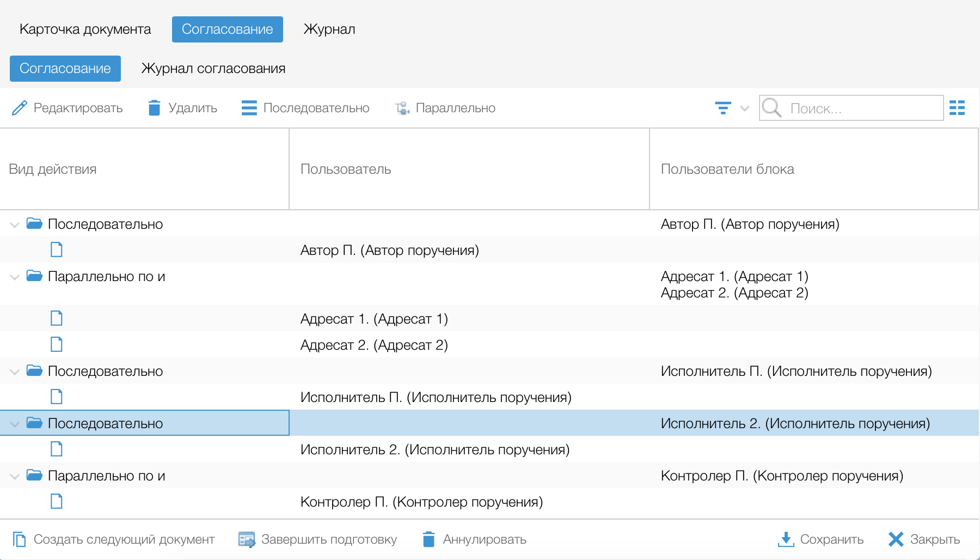Expand the filter dropdown arrow
Screen dimensions: 980x560
click(x=745, y=108)
